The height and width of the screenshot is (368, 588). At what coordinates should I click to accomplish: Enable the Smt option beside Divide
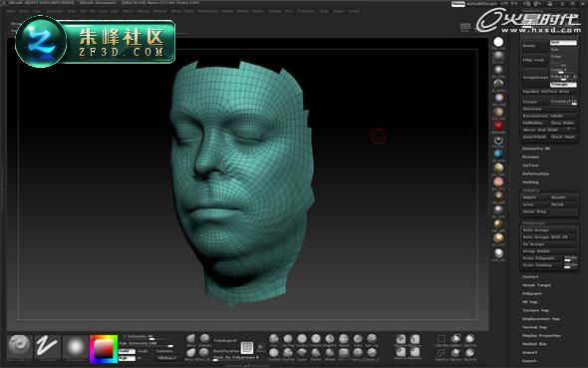point(563,43)
